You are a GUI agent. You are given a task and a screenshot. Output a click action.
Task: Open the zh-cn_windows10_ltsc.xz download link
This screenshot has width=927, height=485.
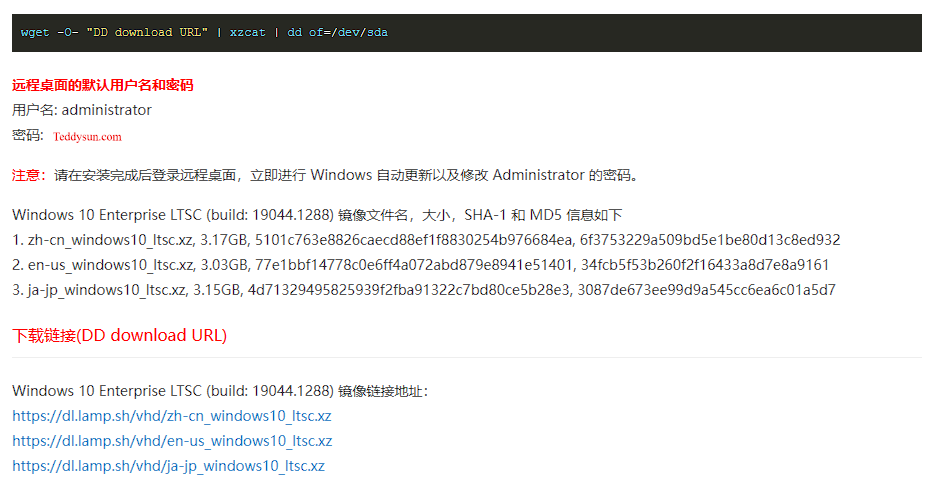171,416
